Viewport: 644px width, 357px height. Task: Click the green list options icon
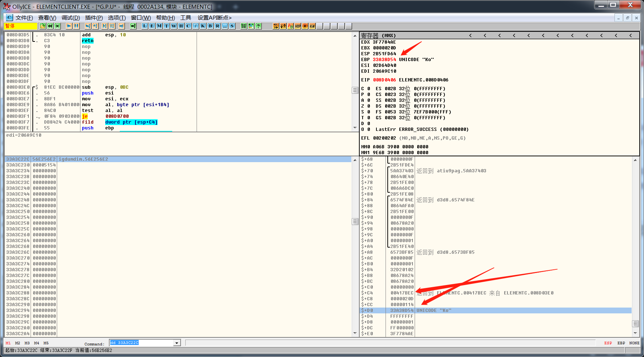pyautogui.click(x=244, y=26)
